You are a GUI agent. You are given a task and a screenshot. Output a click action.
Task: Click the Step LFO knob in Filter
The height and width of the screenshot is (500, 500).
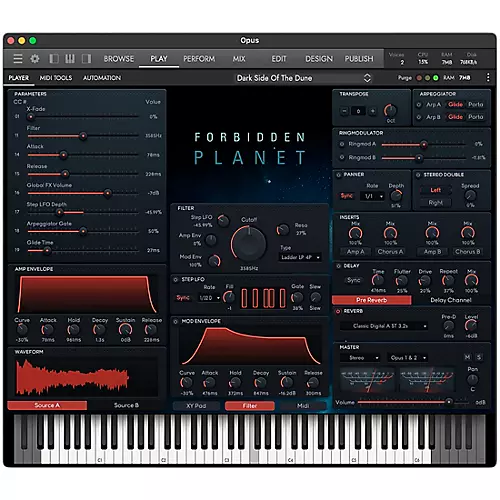tap(223, 221)
